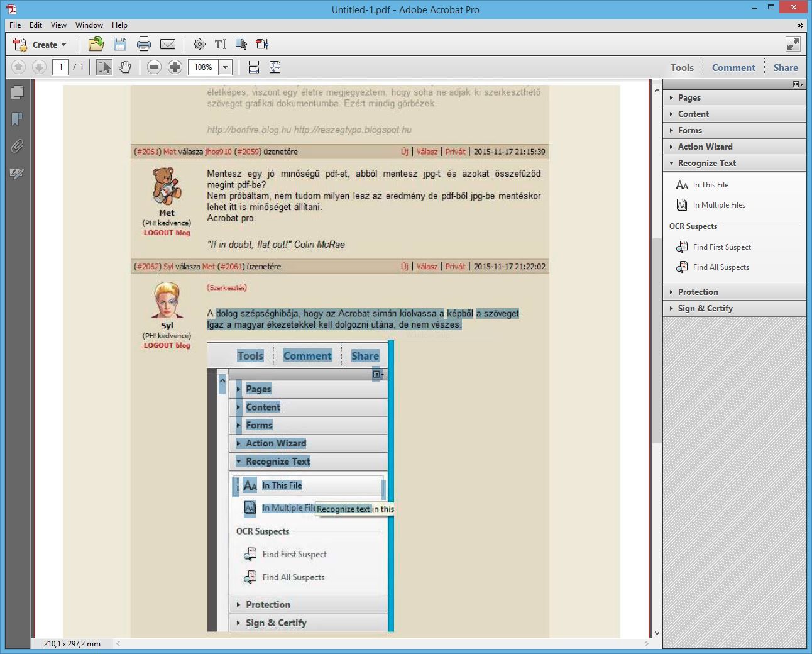Open the Window menu
812x654 pixels.
(89, 25)
